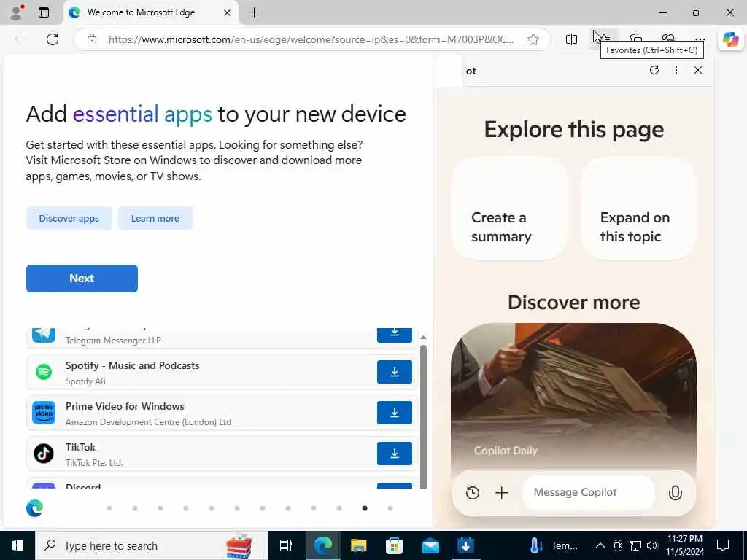Activate Copilot microphone voice input
The width and height of the screenshot is (747, 560).
point(675,492)
